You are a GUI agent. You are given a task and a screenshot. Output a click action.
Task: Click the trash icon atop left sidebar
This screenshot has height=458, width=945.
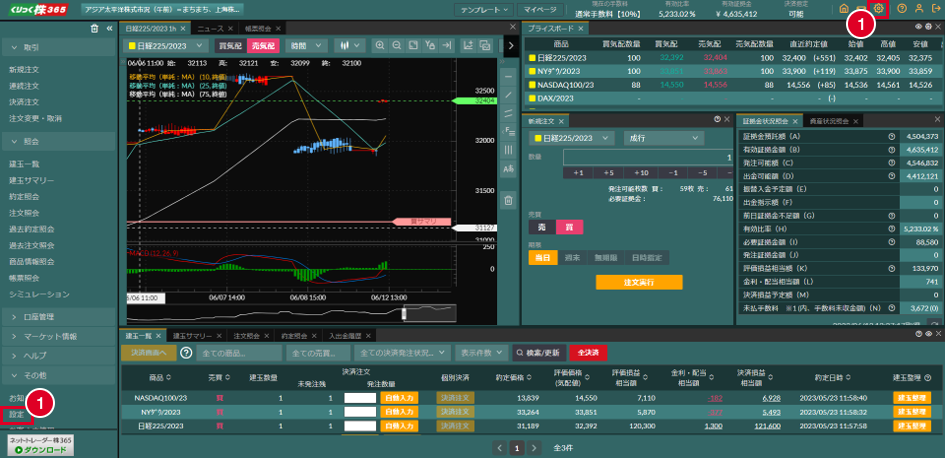coord(94,28)
